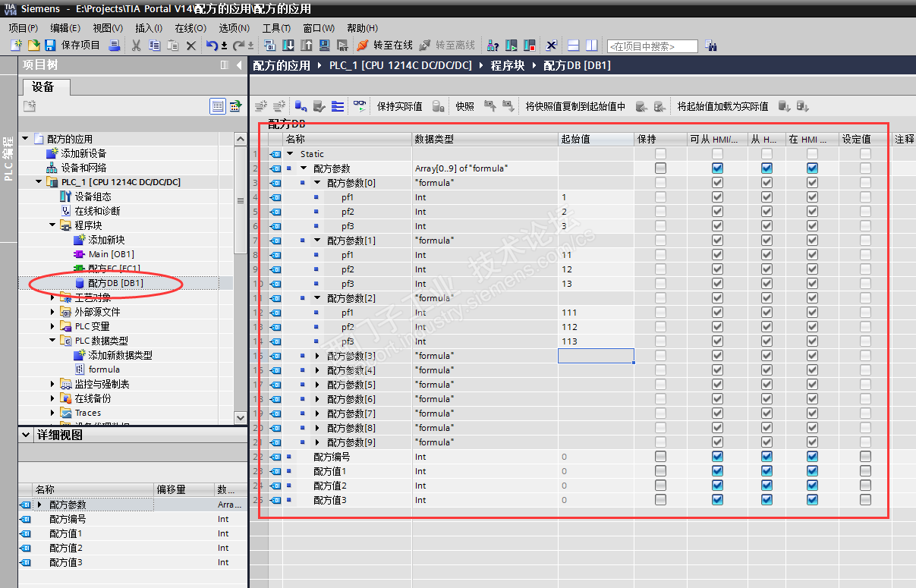Image resolution: width=916 pixels, height=588 pixels.
Task: Click the project tree collapse arrow icon
Action: (241, 65)
